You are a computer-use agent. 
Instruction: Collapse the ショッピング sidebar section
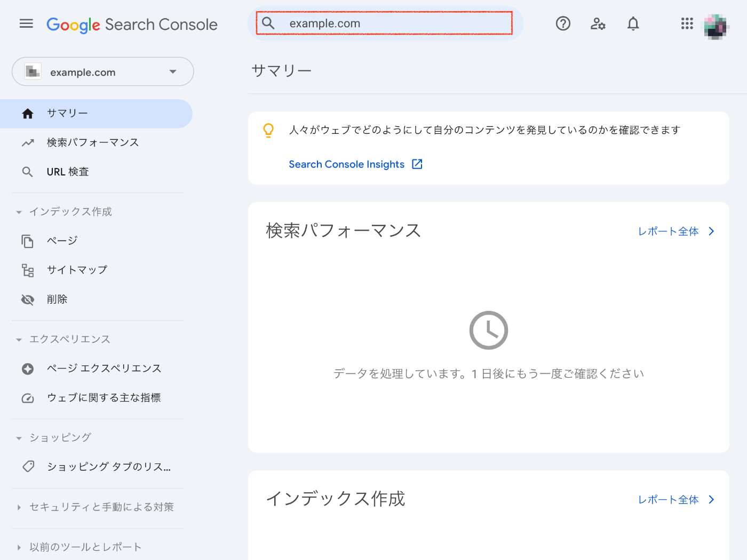tap(53, 438)
